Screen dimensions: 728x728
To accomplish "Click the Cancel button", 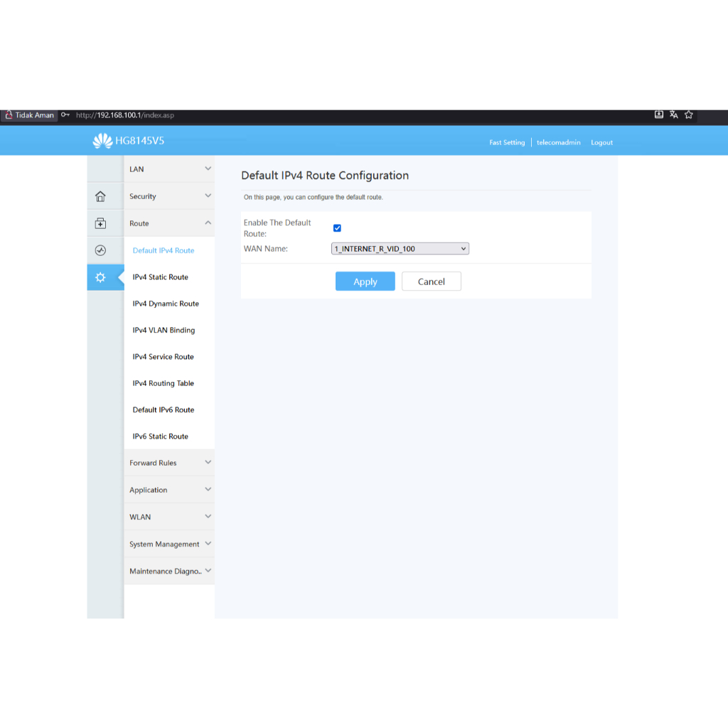I will pyautogui.click(x=431, y=282).
